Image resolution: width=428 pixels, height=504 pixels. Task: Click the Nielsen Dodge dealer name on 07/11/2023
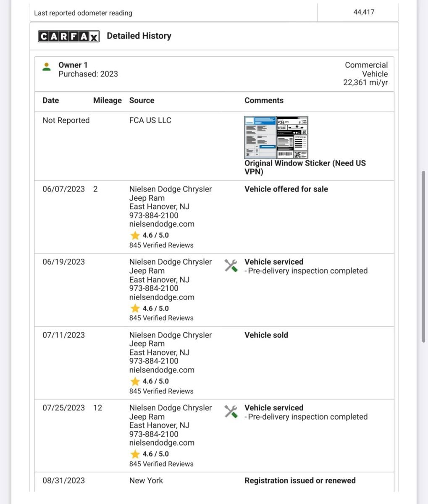coord(171,339)
